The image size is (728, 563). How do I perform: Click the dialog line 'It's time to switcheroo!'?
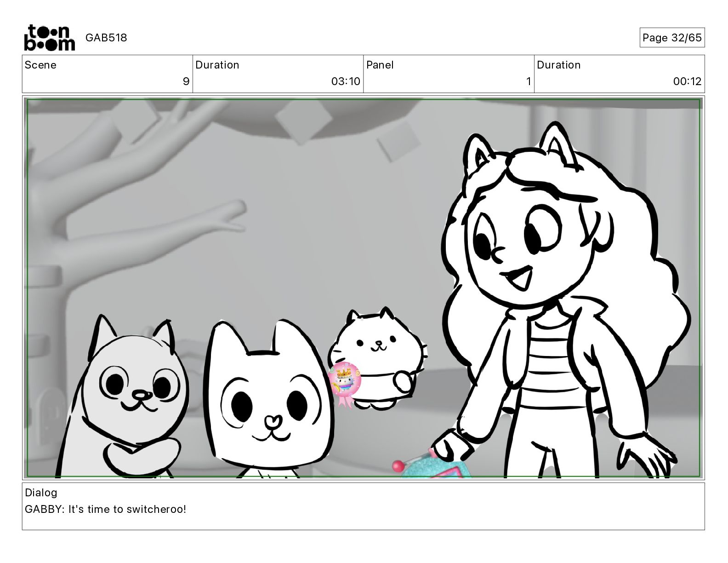click(127, 509)
